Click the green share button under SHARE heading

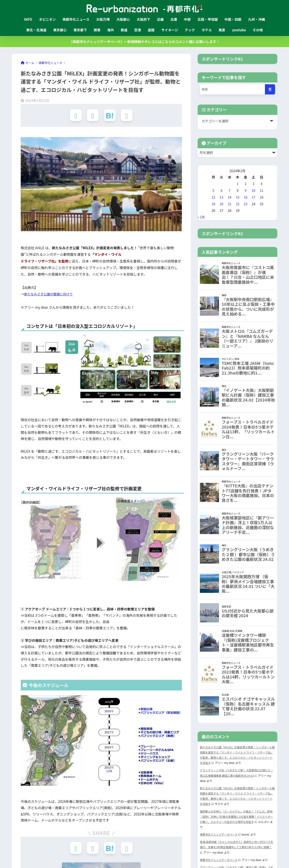click(x=126, y=848)
